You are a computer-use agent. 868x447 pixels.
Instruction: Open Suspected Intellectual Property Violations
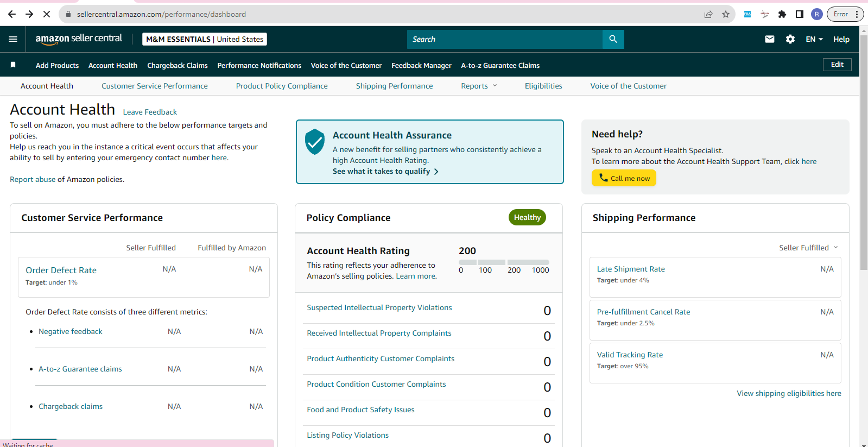point(379,307)
